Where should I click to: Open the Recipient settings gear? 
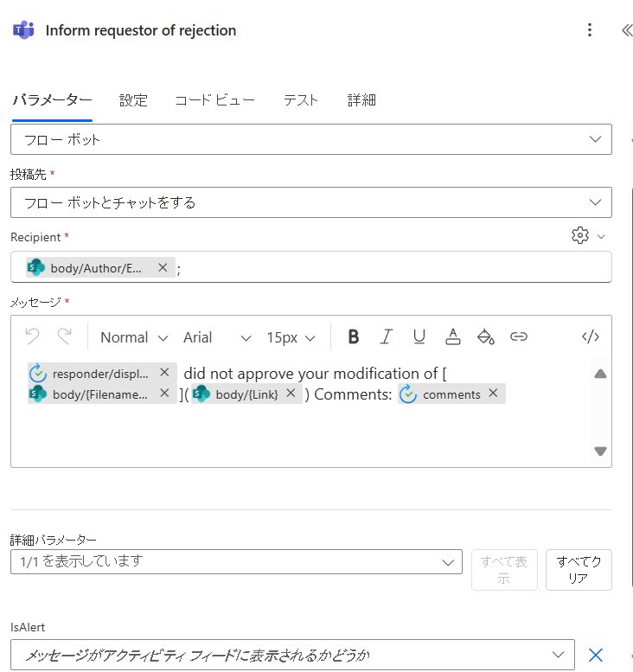pyautogui.click(x=580, y=235)
